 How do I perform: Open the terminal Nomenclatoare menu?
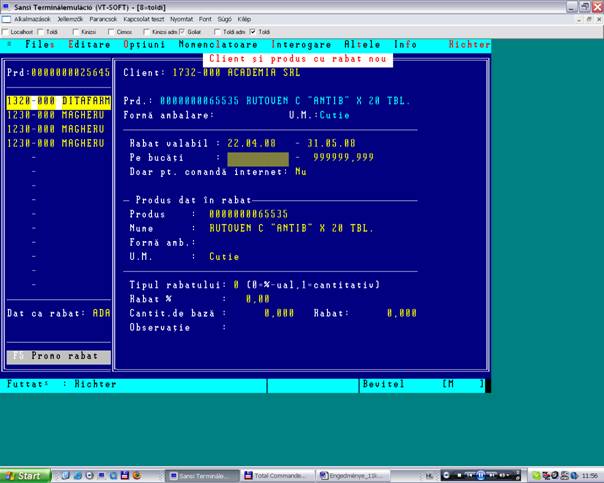pyautogui.click(x=218, y=45)
